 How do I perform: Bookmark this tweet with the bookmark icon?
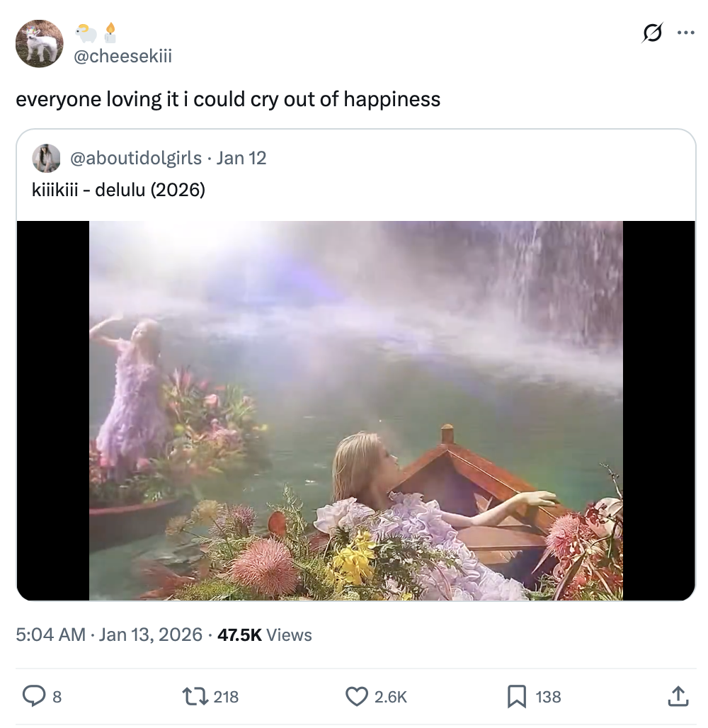(517, 697)
